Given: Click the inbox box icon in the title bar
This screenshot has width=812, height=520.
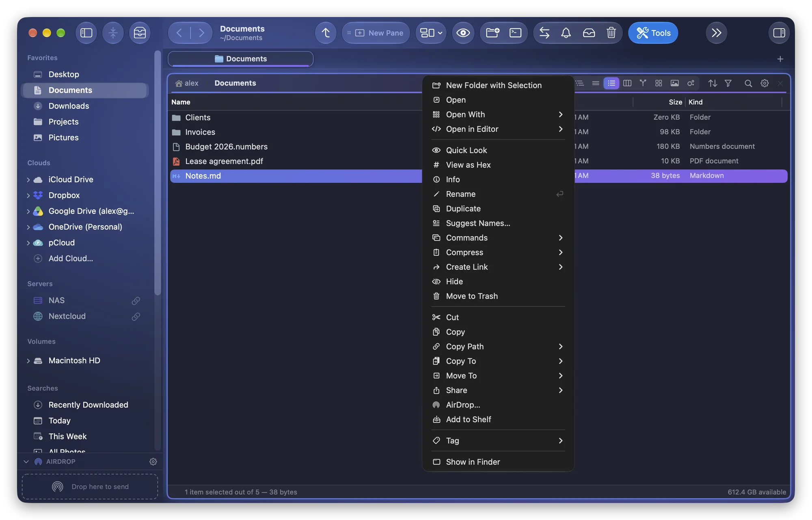Looking at the screenshot, I should click(x=140, y=33).
